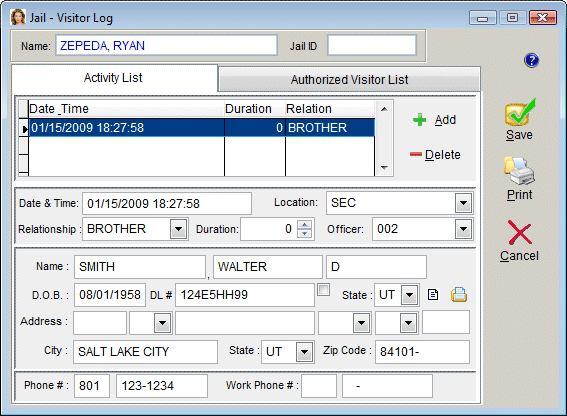Screen dimensions: 567x416
Task: Click the Jail ID input field
Action: tap(372, 45)
